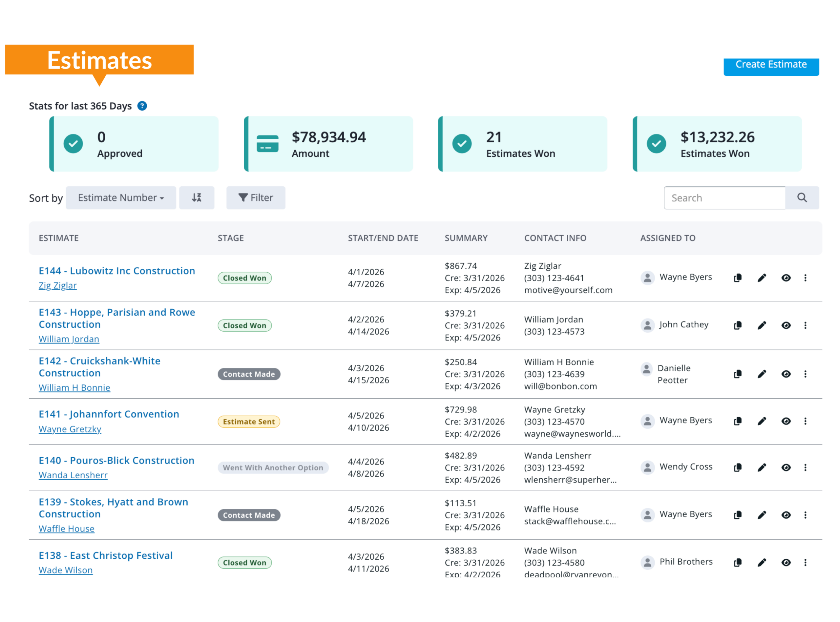Open more options menu for E143
This screenshot has width=840, height=622.
tap(805, 325)
